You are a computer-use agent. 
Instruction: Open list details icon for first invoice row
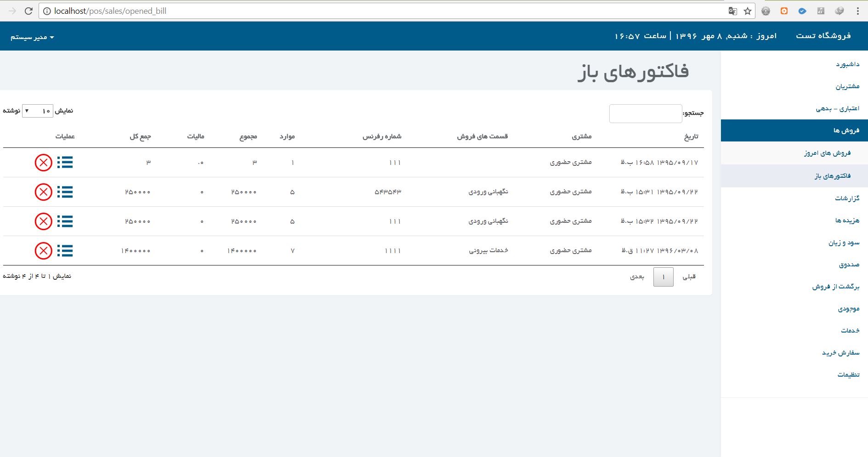[65, 163]
